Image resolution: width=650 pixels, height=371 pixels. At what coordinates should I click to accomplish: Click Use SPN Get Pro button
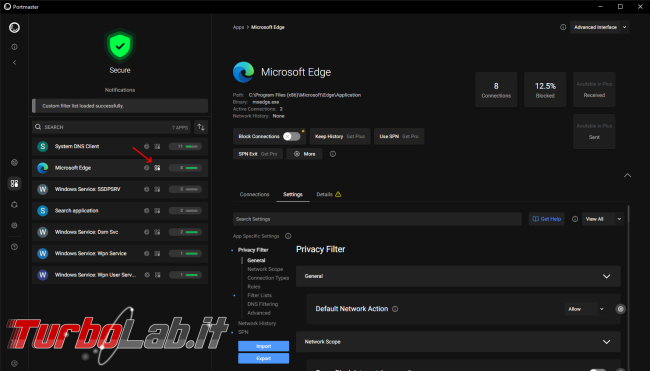[399, 136]
